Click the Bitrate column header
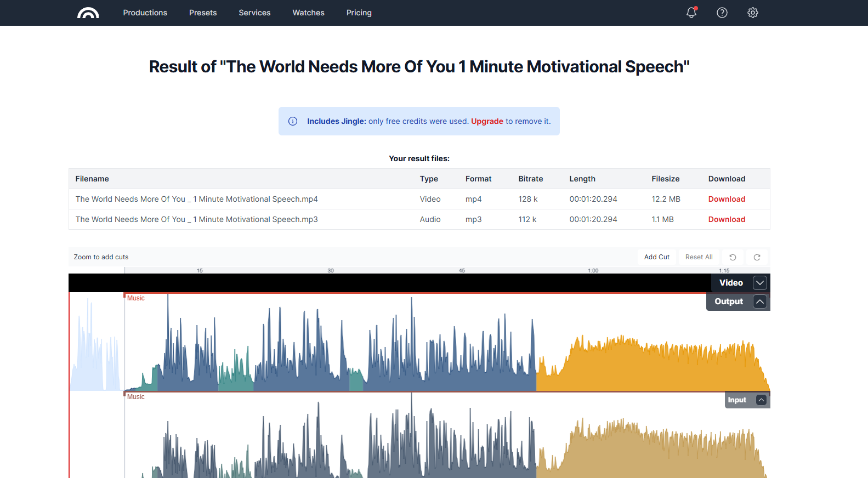 coord(531,179)
